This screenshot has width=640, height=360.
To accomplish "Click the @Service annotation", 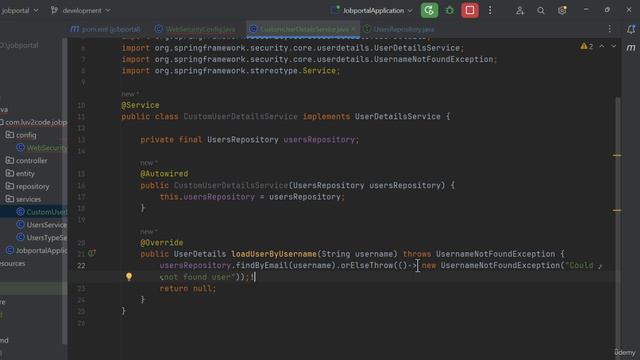I will coord(140,105).
